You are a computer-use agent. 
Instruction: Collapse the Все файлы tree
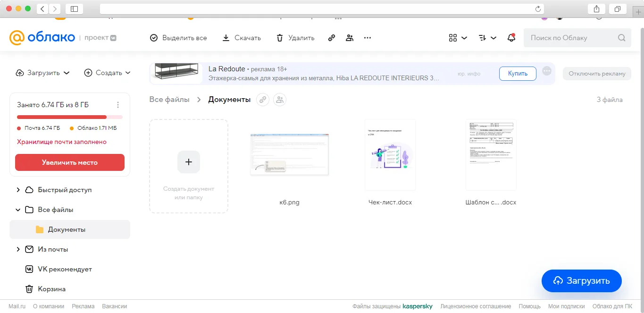point(18,210)
